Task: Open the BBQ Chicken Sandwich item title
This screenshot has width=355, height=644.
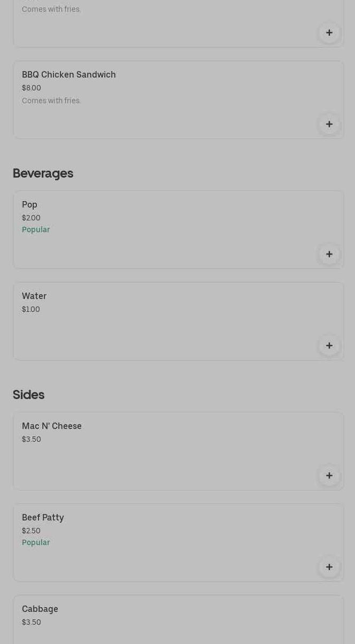Action: tap(68, 75)
